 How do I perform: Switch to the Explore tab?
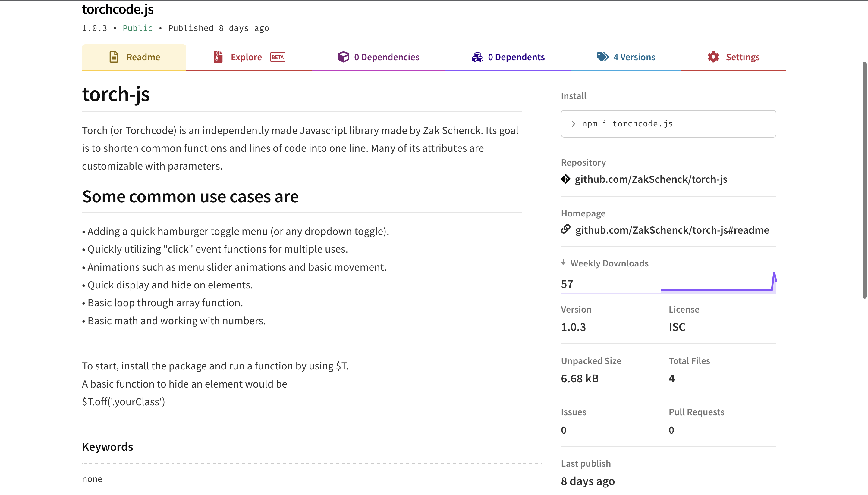point(249,57)
